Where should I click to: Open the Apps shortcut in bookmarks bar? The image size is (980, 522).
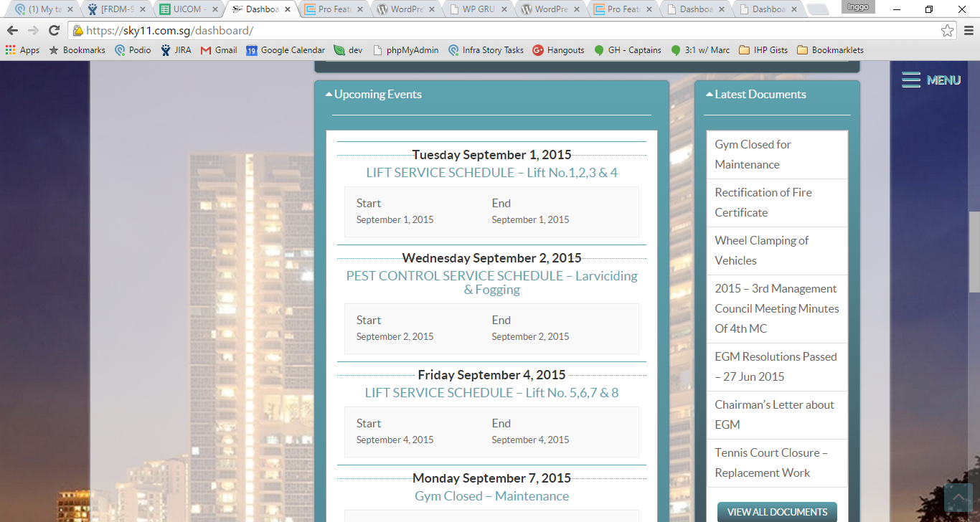(x=22, y=50)
